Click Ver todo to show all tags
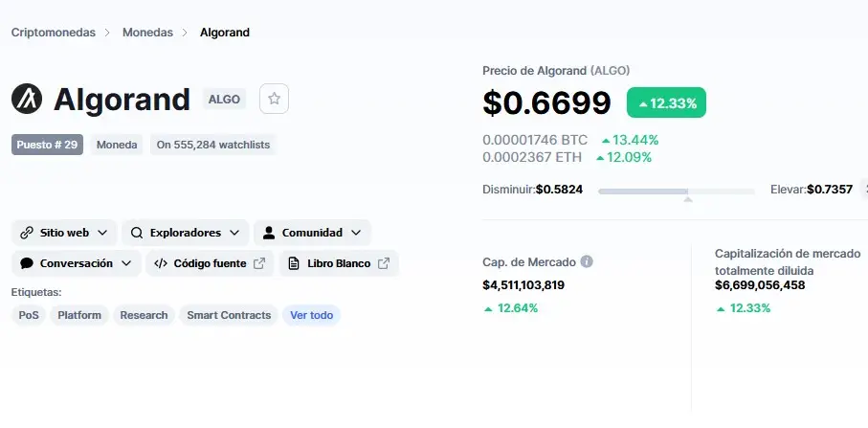868x428 pixels. point(312,315)
